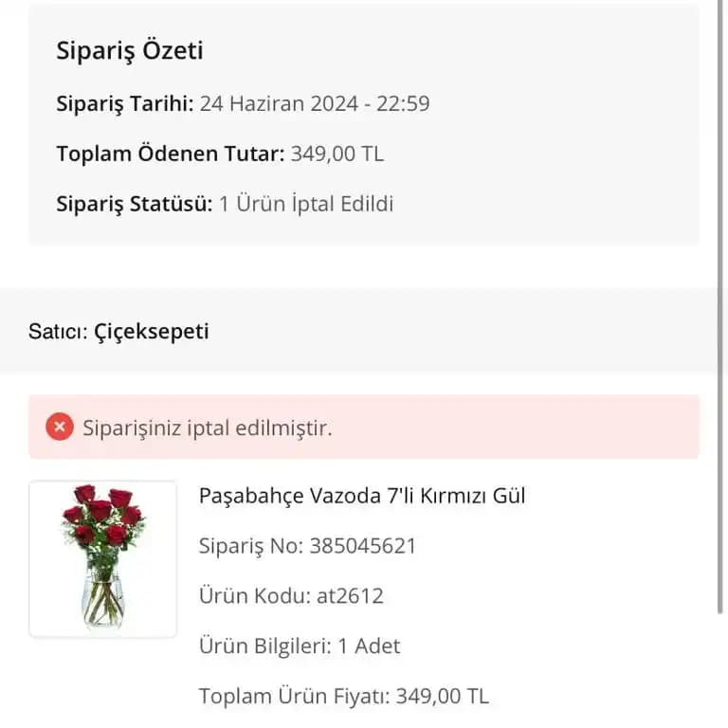Click the Ürün Bilgileri 1 Adet line
728x728 pixels.
pyautogui.click(x=300, y=646)
